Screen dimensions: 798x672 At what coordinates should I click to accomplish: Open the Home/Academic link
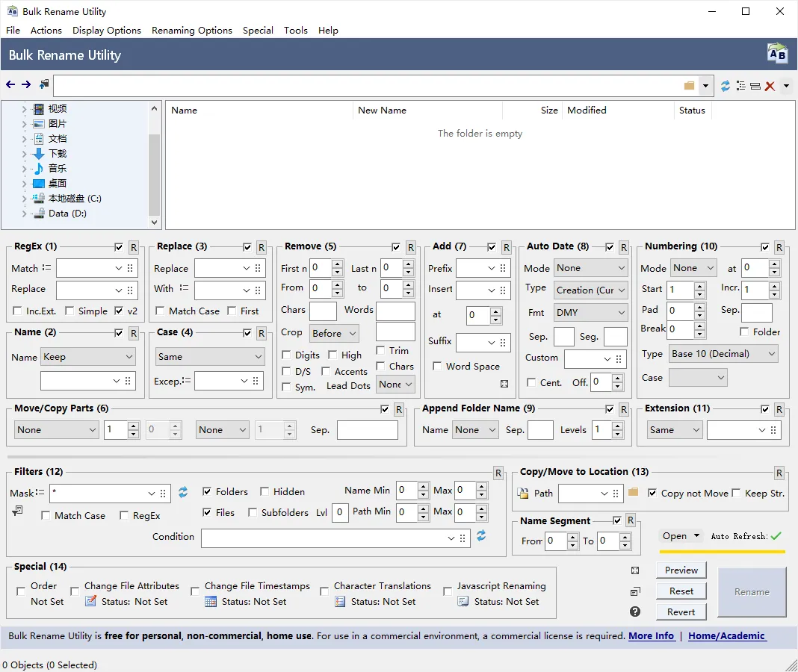click(x=726, y=636)
